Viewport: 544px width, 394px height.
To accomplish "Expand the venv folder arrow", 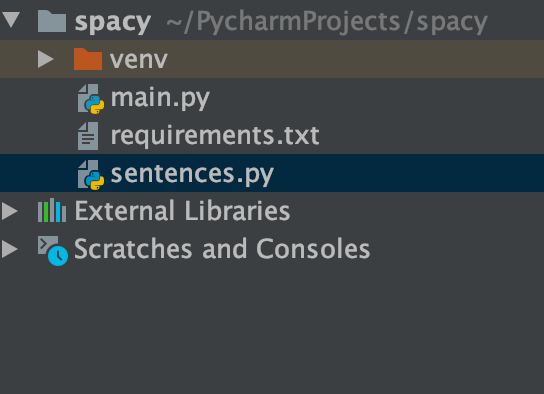I will (46, 59).
